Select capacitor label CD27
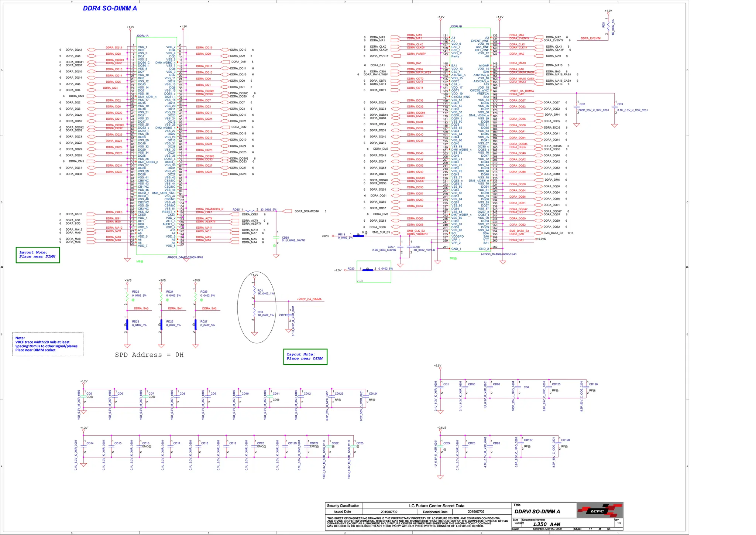The width and height of the screenshot is (756, 535). 391,247
